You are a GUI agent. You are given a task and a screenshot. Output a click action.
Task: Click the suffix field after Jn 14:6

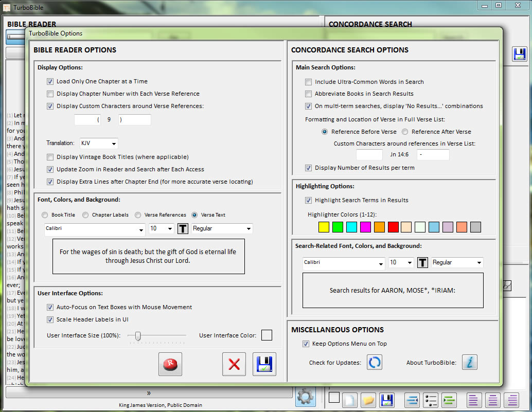click(x=433, y=155)
